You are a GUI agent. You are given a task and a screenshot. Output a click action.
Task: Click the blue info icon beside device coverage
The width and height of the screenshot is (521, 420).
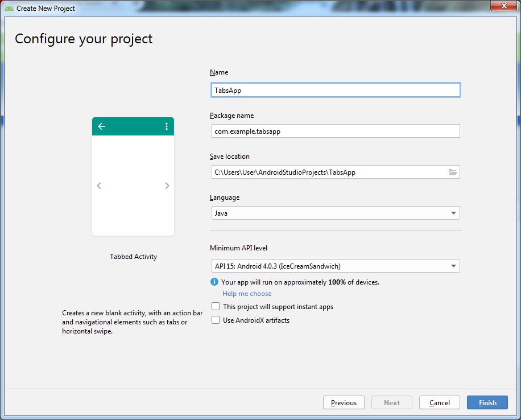[x=214, y=282]
